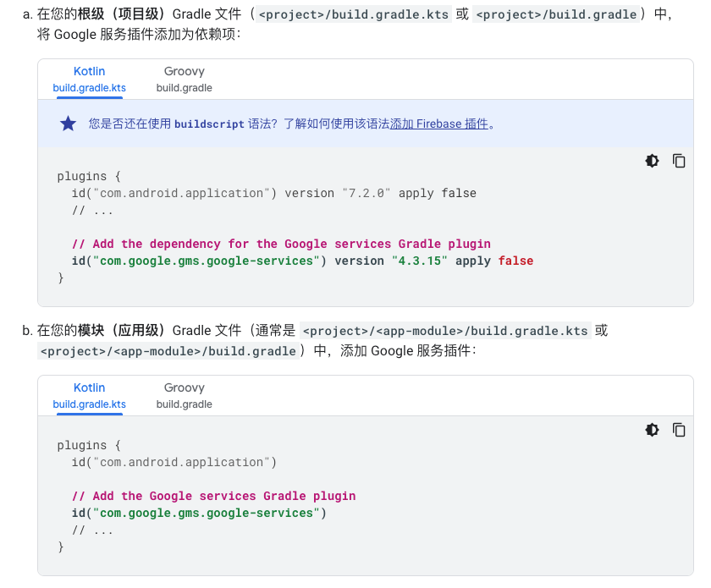Click <project>/<app-module>/build.gradle.kts inline code
Image resolution: width=711 pixels, height=588 pixels.
[x=445, y=331]
